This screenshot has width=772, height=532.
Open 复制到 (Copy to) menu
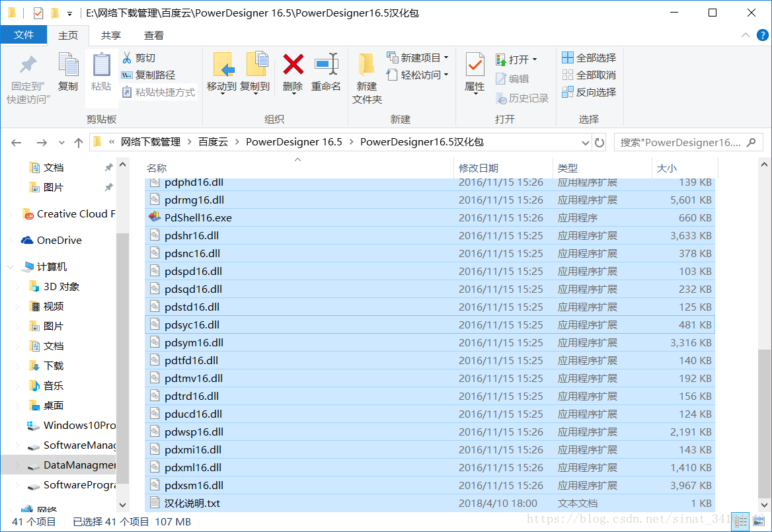click(255, 73)
